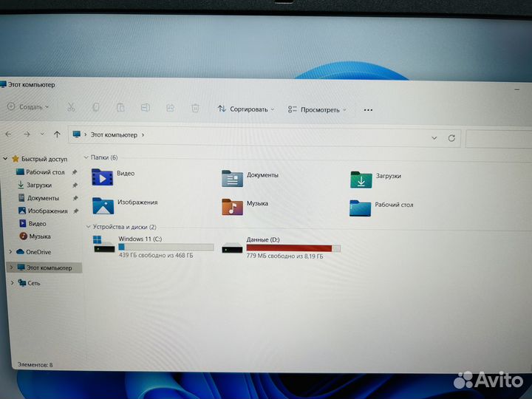Go forward with the right arrow
Image resolution: width=532 pixels, height=399 pixels.
coord(27,134)
